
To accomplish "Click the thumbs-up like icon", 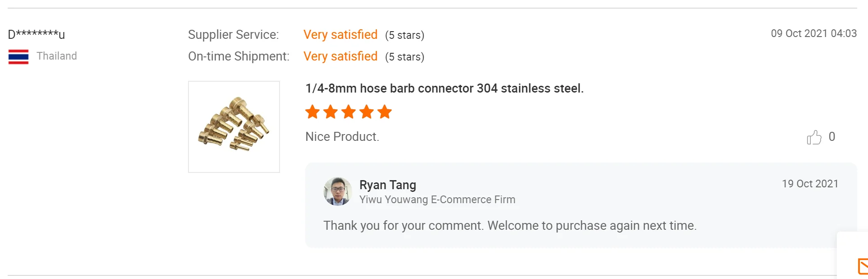I will click(814, 137).
